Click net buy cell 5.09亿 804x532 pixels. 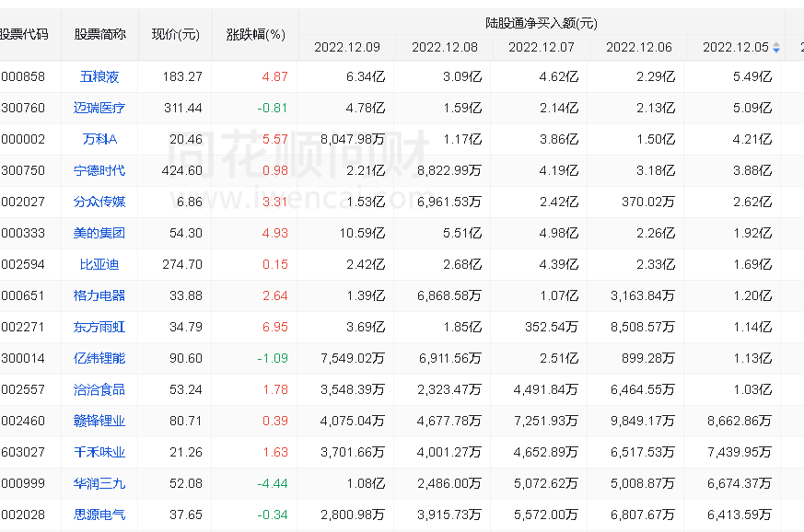point(752,108)
